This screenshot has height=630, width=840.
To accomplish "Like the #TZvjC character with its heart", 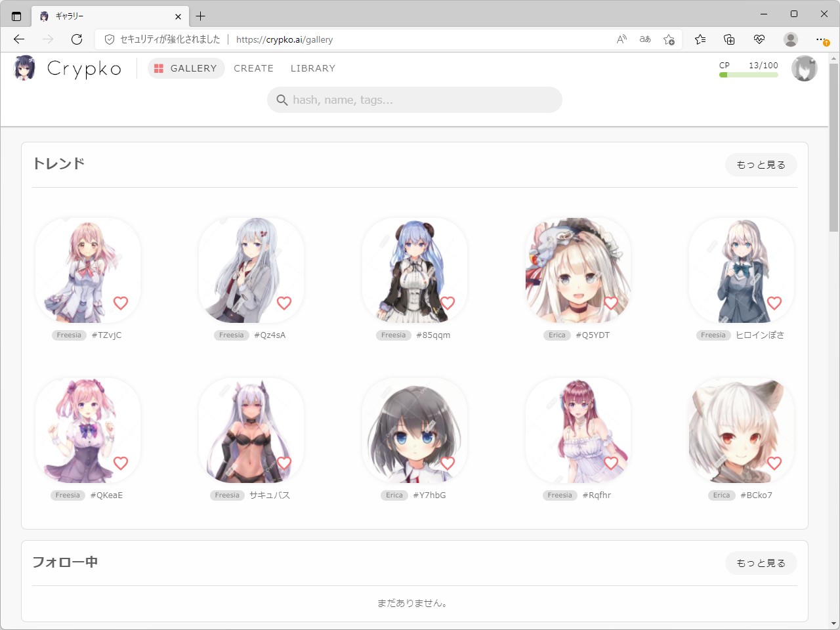I will pos(121,303).
